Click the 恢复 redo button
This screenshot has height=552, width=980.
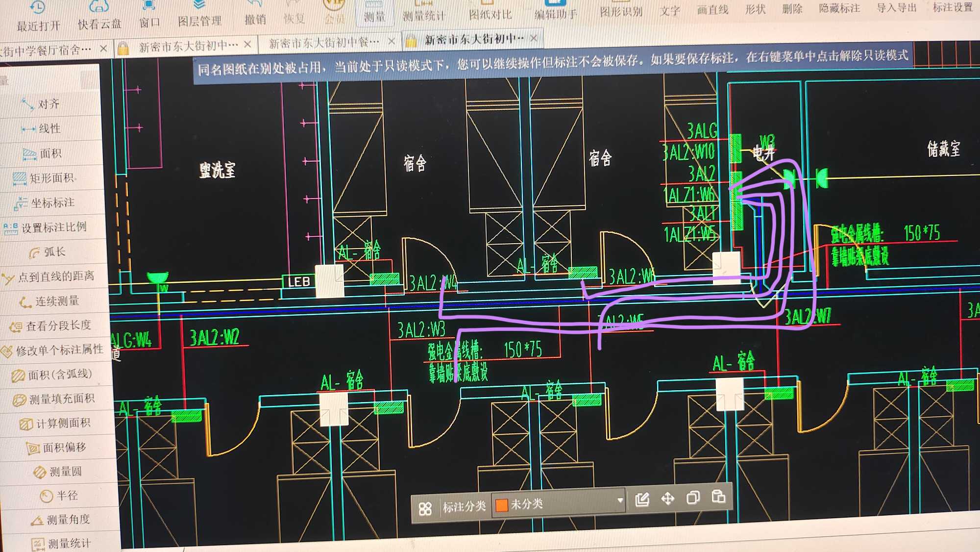click(x=294, y=12)
